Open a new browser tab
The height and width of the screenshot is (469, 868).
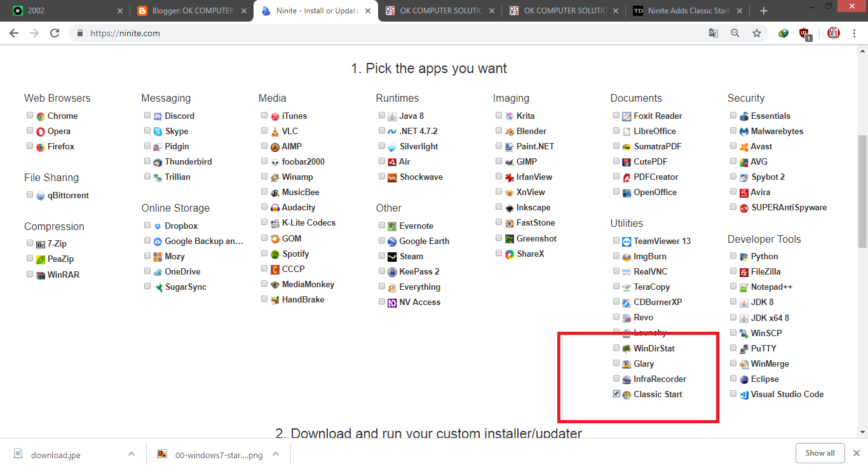coord(764,11)
